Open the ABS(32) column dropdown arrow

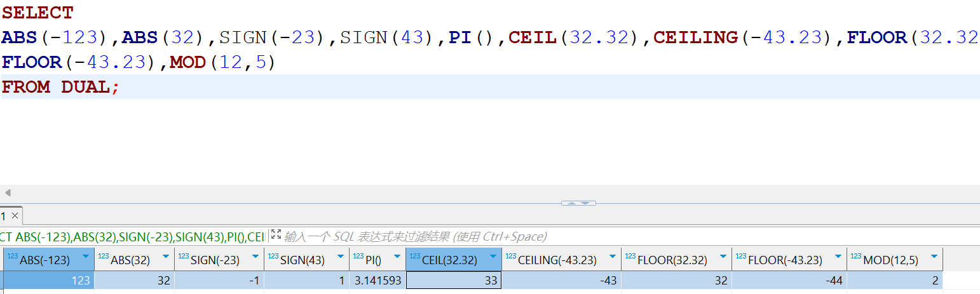(166, 257)
